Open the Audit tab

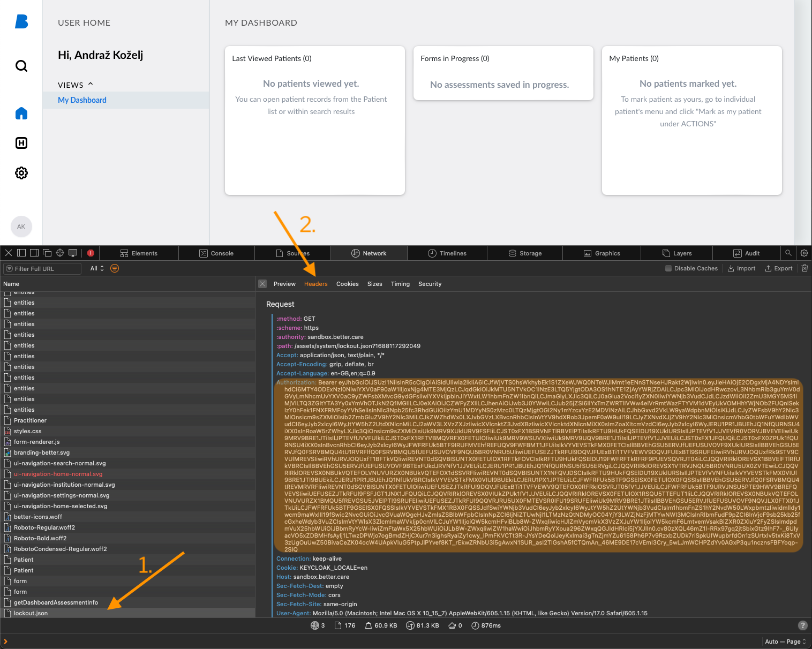pos(747,253)
